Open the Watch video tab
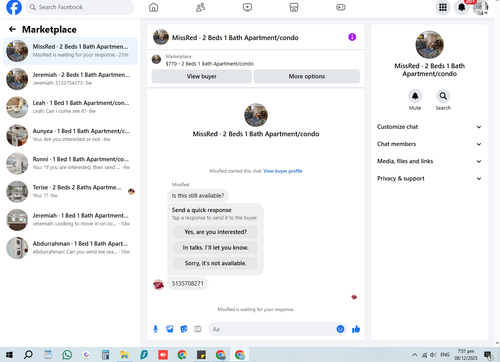 247,7
